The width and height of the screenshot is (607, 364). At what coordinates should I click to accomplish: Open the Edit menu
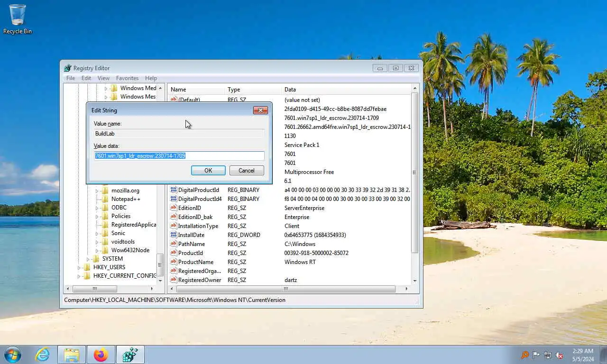point(86,78)
